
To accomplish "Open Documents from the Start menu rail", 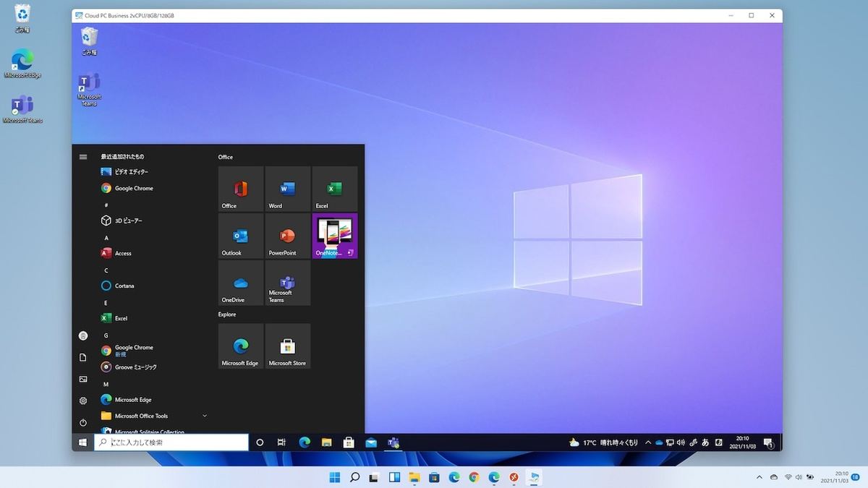I will coord(83,357).
